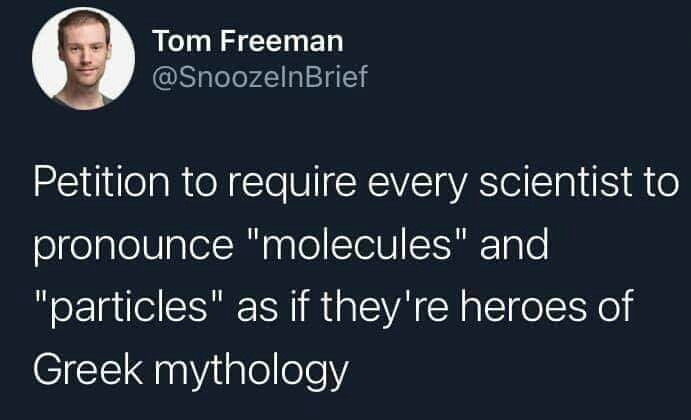Select the word "Greek" in the tweet
Image resolution: width=691 pixels, height=420 pixels.
pyautogui.click(x=88, y=368)
